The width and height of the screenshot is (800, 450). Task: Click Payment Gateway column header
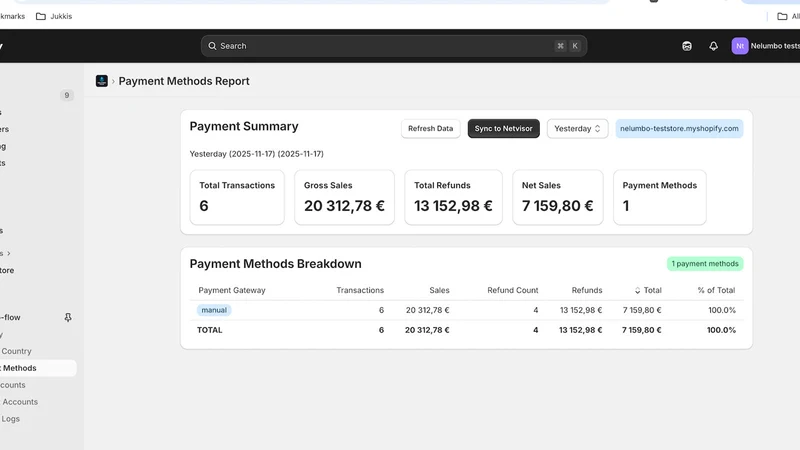[232, 290]
